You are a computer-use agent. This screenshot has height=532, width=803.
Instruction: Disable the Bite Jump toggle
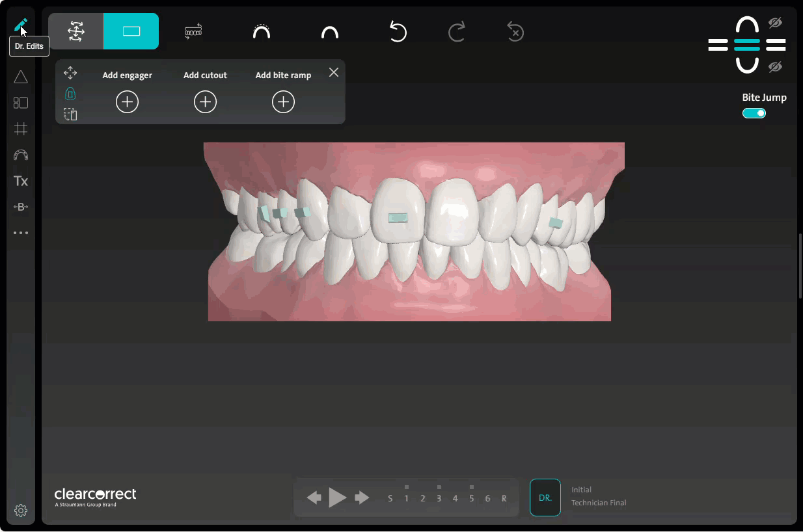coord(754,113)
